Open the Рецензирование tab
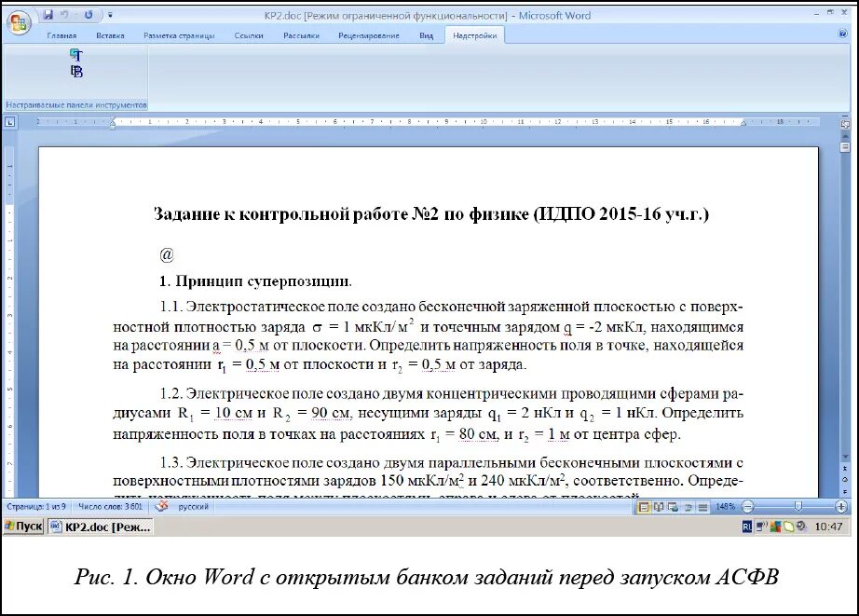859x616 pixels. [369, 35]
